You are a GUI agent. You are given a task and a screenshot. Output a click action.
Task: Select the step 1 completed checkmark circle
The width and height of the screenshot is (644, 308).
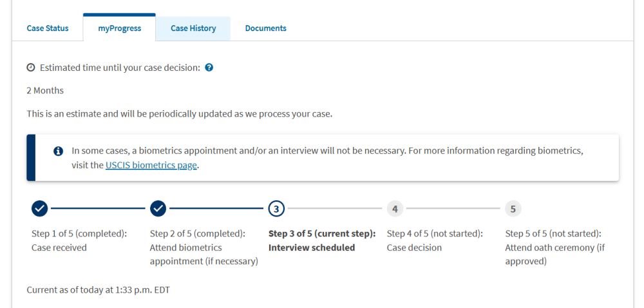(x=40, y=209)
